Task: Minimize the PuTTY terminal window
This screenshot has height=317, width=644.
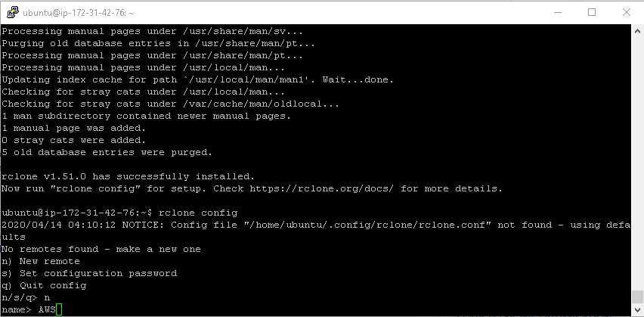Action: point(557,12)
